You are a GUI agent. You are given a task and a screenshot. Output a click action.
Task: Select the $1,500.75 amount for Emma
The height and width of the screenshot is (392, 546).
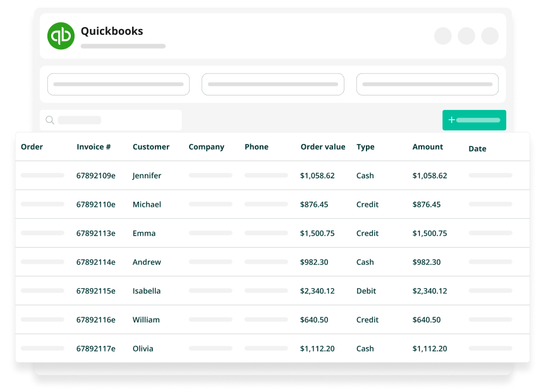[x=430, y=233]
